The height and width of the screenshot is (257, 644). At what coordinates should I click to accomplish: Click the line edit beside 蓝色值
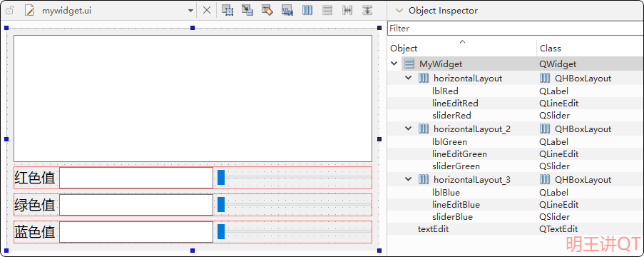point(136,232)
